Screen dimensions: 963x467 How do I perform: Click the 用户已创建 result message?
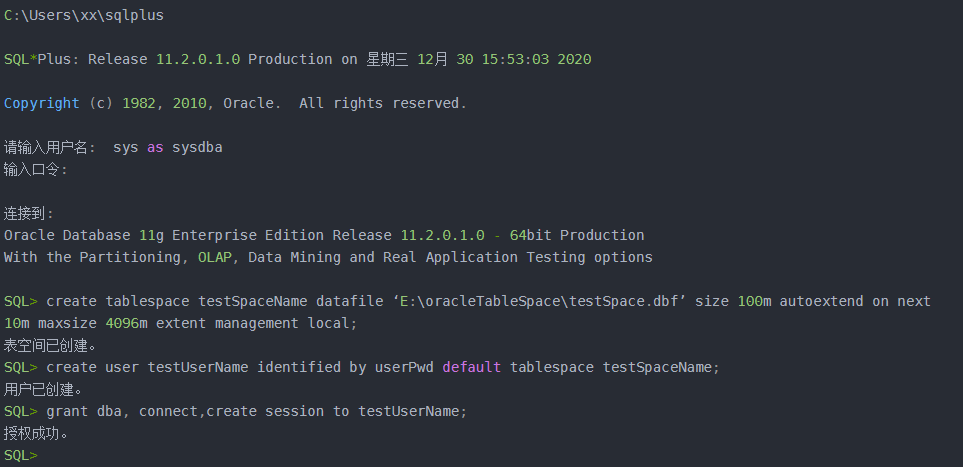43,390
